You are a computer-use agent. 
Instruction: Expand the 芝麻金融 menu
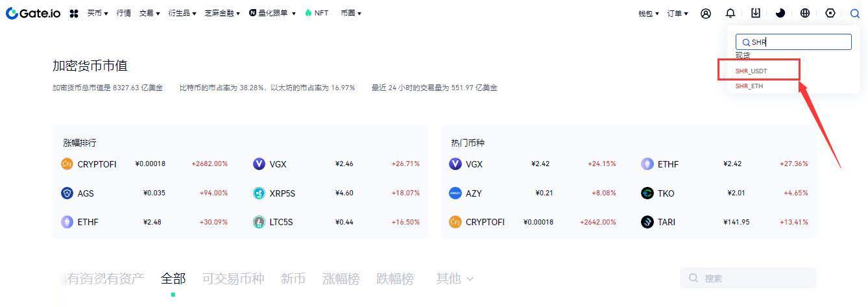[x=222, y=13]
